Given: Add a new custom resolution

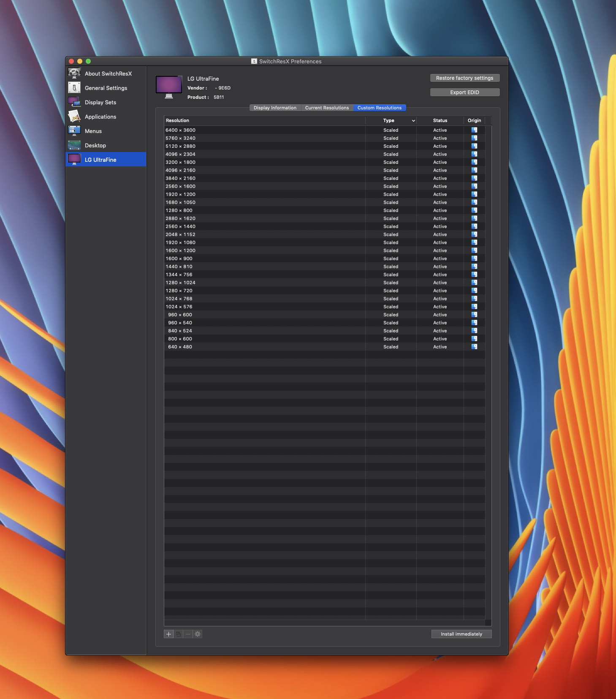Looking at the screenshot, I should point(168,634).
